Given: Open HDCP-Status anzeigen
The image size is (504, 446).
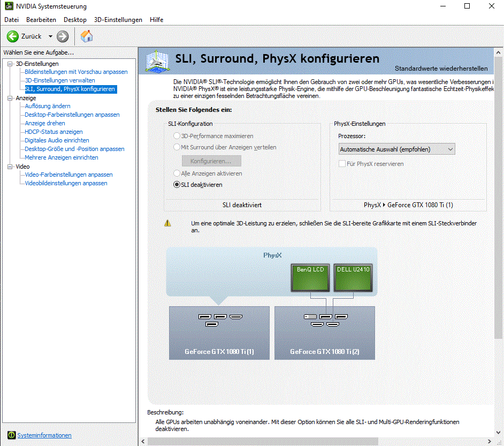Looking at the screenshot, I should pos(54,132).
